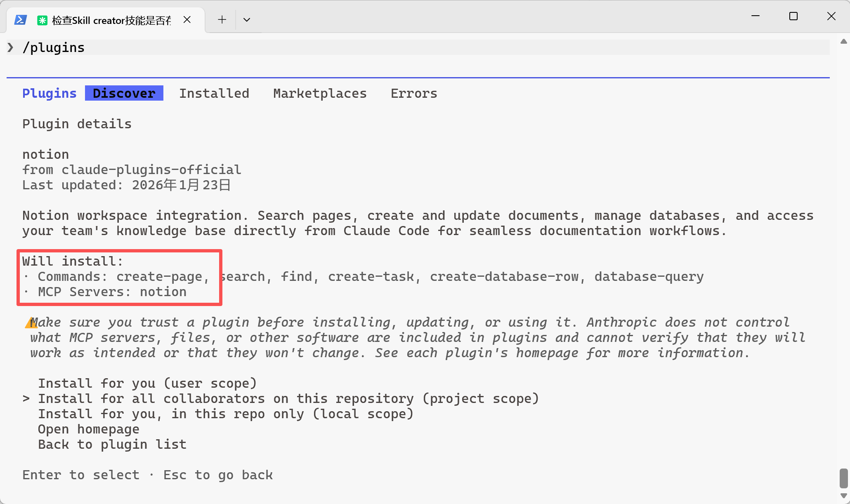Screen dimensions: 850x504
Task: Click the 'Last updated: 2026年1月23日' line
Action: [x=126, y=185]
